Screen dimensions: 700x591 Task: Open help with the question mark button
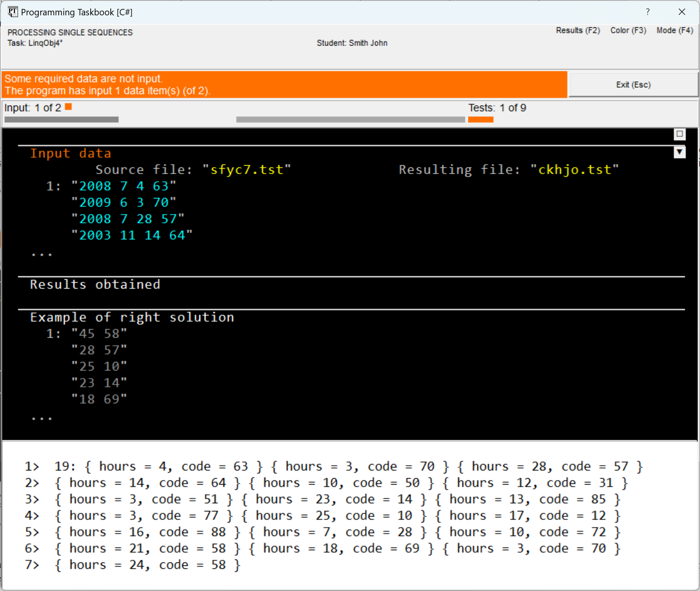[x=648, y=12]
